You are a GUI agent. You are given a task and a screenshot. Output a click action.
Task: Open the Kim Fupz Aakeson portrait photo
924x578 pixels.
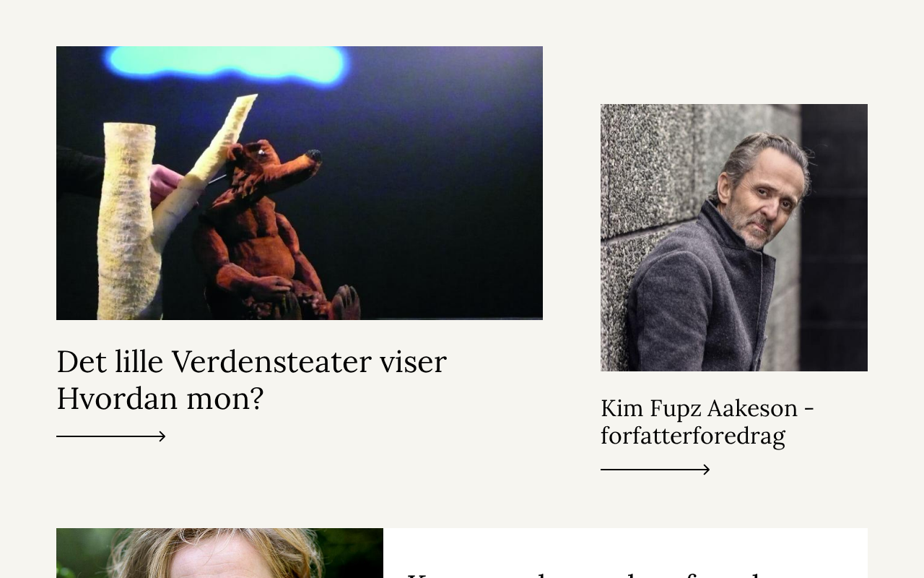pos(734,238)
